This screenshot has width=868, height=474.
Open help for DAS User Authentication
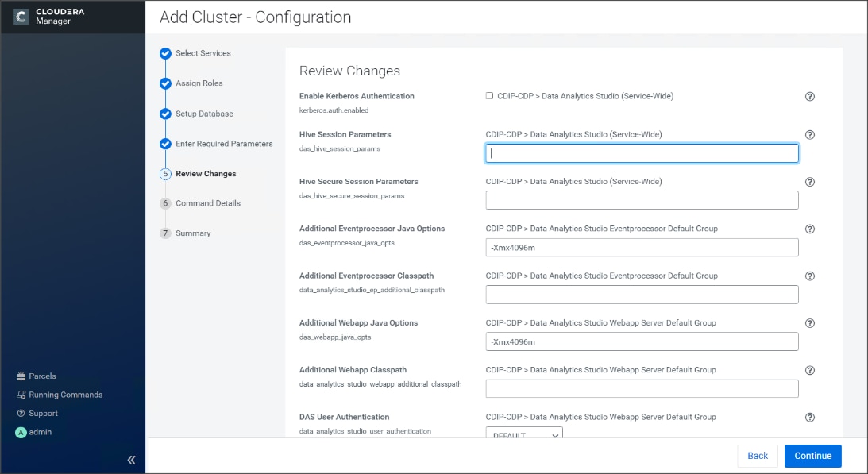(x=809, y=417)
